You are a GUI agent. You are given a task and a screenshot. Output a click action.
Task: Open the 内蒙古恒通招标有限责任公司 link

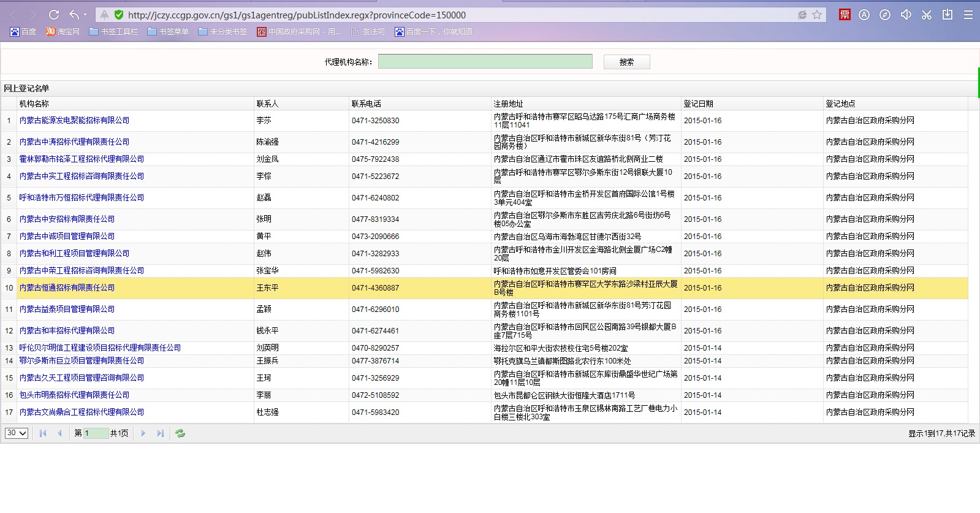pos(67,287)
